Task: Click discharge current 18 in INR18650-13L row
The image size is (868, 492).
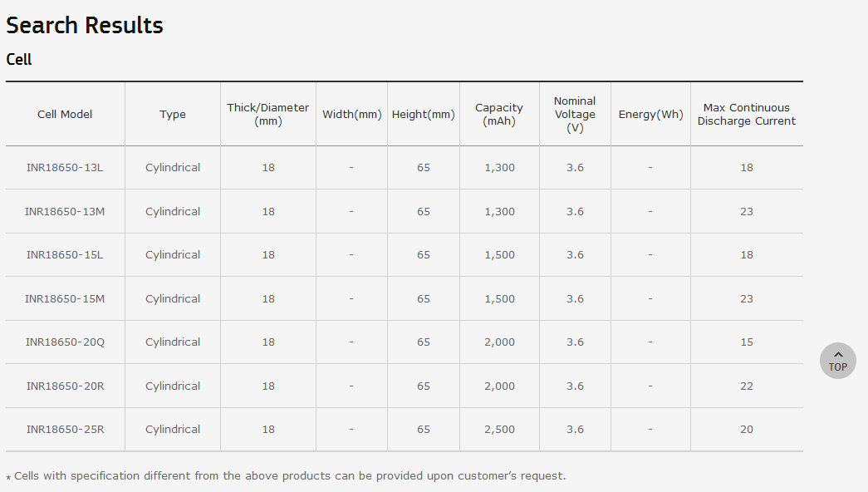Action: coord(747,167)
